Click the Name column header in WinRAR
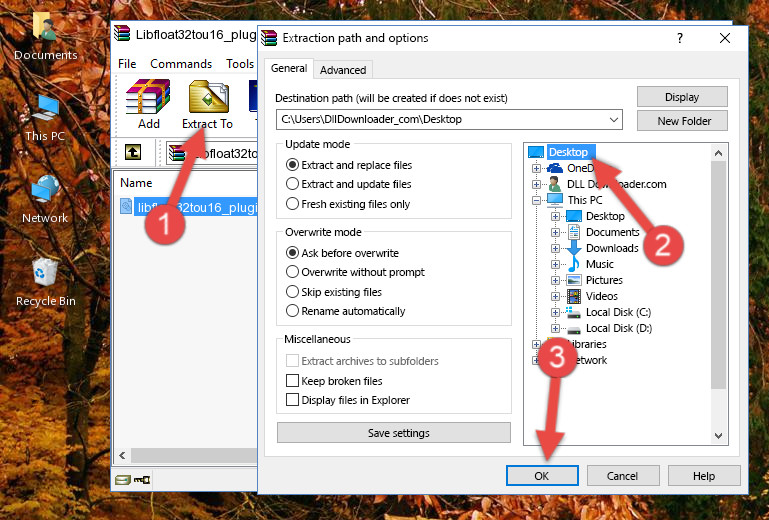 point(136,183)
